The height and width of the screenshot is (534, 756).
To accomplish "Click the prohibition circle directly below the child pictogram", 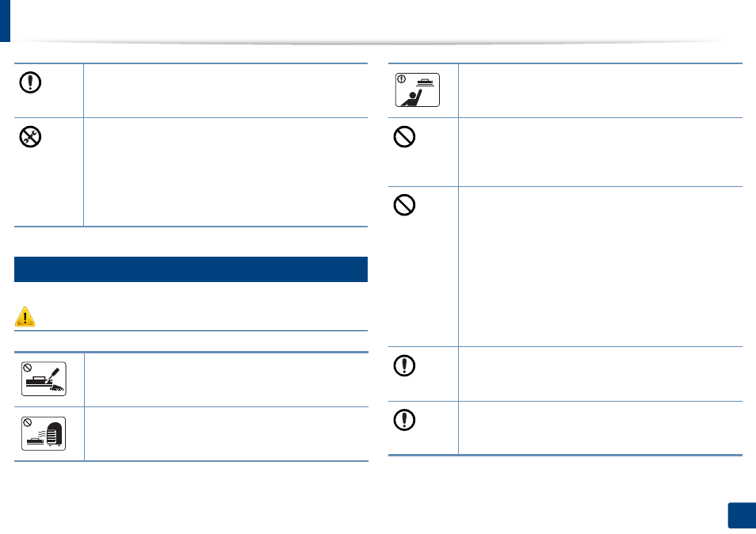I will [x=404, y=137].
